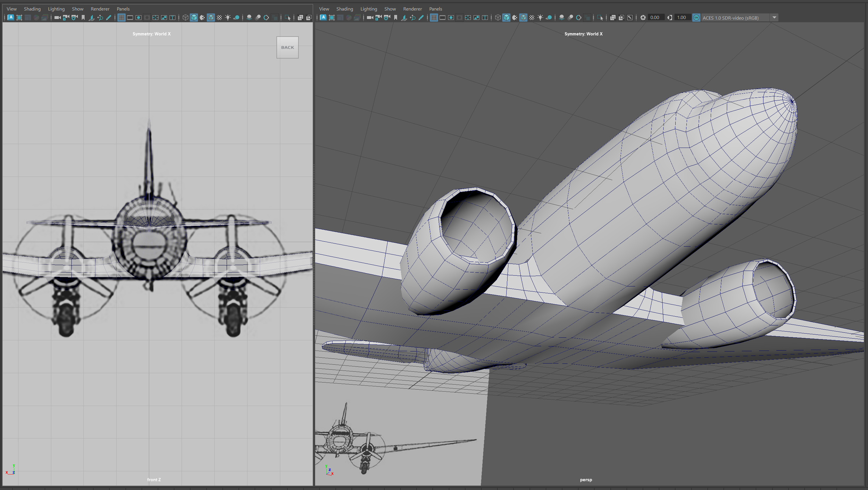Click the exposure value field showing 0.00
The width and height of the screenshot is (868, 490).
(654, 18)
